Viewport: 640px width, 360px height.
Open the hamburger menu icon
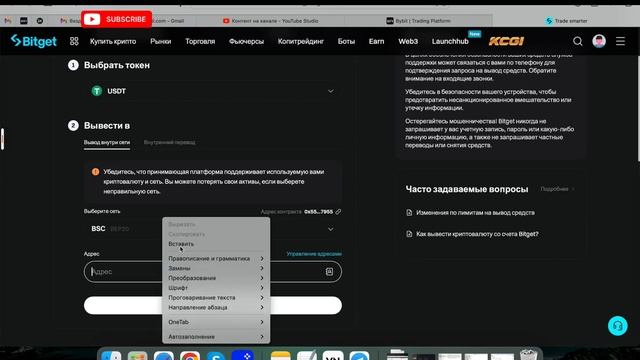(x=620, y=41)
